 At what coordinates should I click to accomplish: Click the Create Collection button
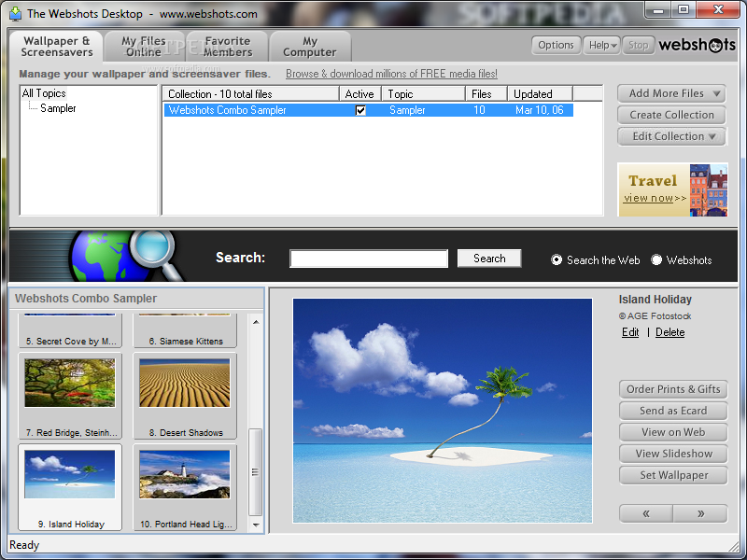click(671, 115)
